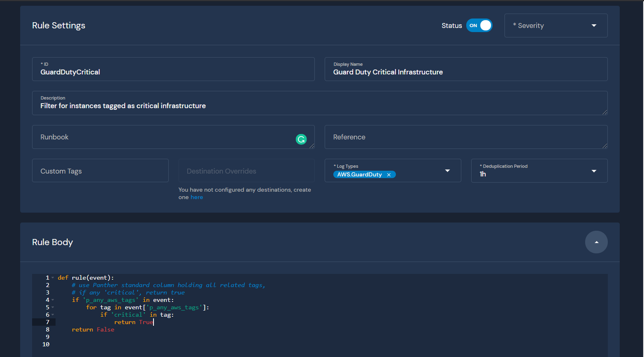
Task: Click the code fold arrow next to line 5
Action: pyautogui.click(x=53, y=307)
